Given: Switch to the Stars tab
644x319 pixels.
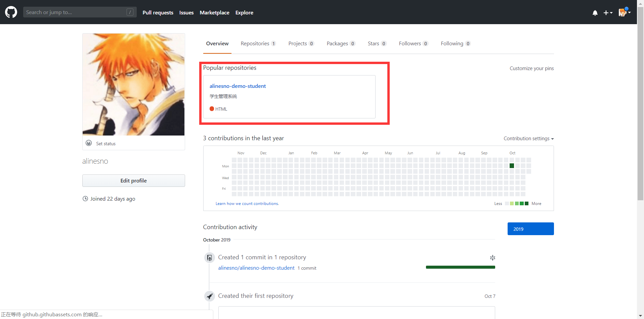Looking at the screenshot, I should pyautogui.click(x=377, y=44).
